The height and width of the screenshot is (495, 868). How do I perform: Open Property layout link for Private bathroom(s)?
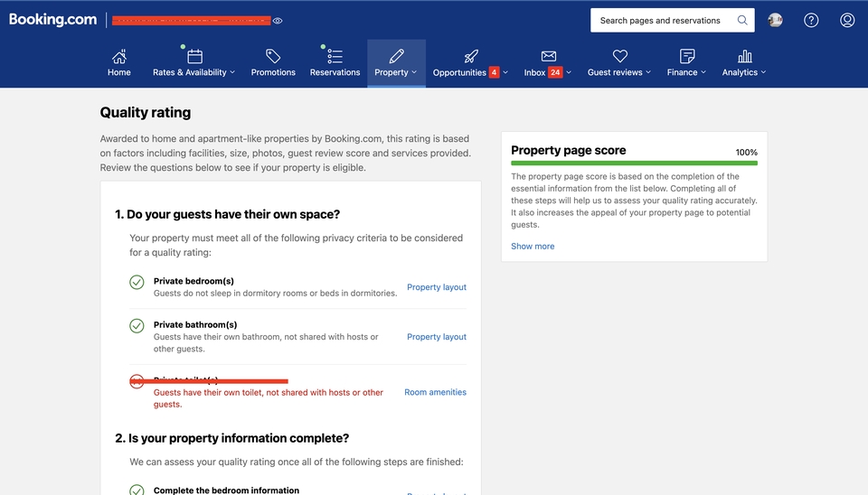[437, 337]
